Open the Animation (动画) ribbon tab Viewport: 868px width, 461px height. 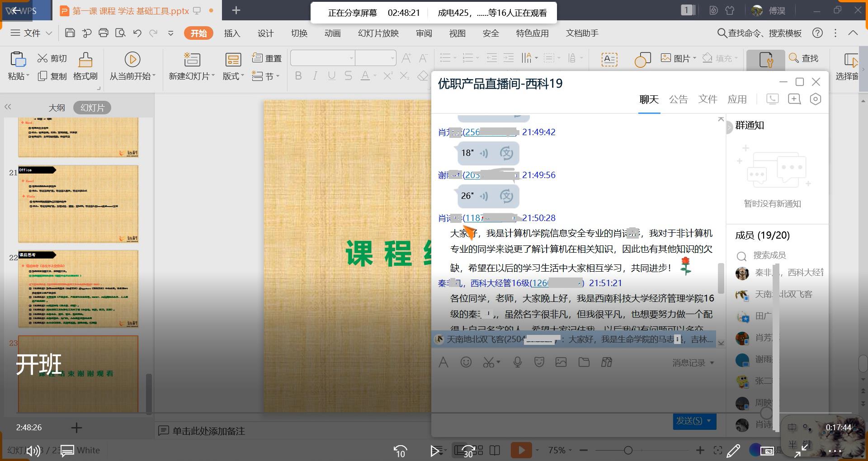point(332,33)
